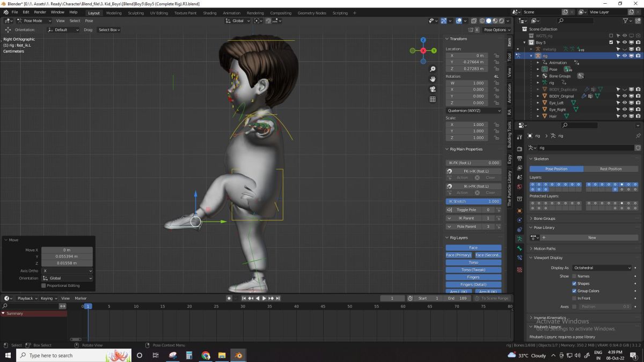644x362 pixels.
Task: Enable the Names checkbox in Viewport Display
Action: [574, 276]
